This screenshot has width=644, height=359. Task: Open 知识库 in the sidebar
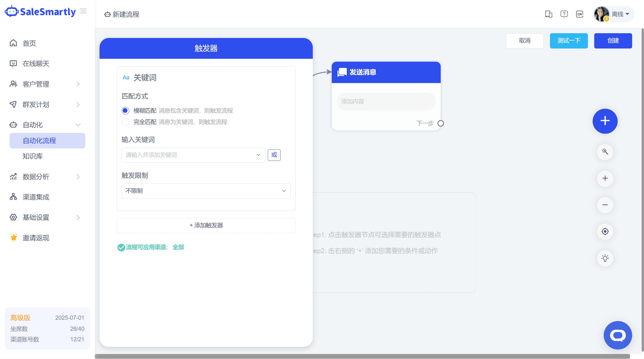point(33,156)
